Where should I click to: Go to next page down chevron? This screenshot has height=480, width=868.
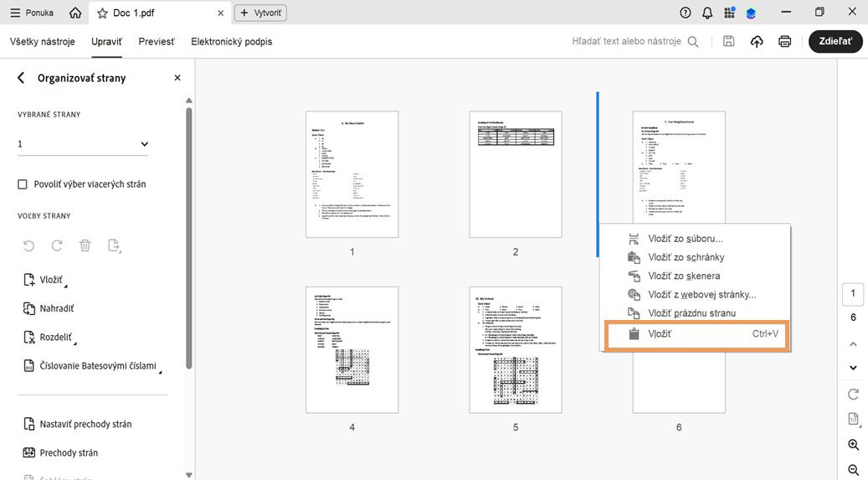coord(853,368)
